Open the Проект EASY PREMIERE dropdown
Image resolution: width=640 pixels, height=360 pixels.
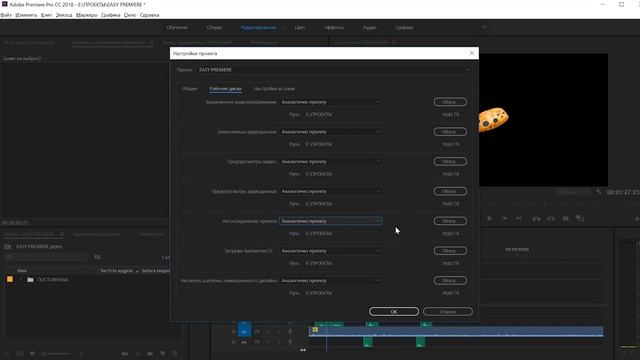[335, 70]
